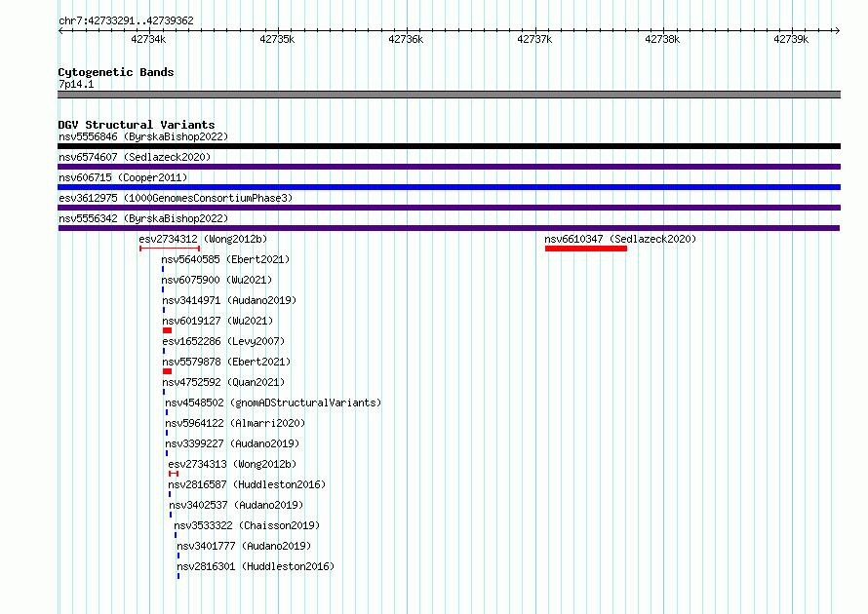
Task: Select the red esv2734312 bracket glyph
Action: click(170, 249)
